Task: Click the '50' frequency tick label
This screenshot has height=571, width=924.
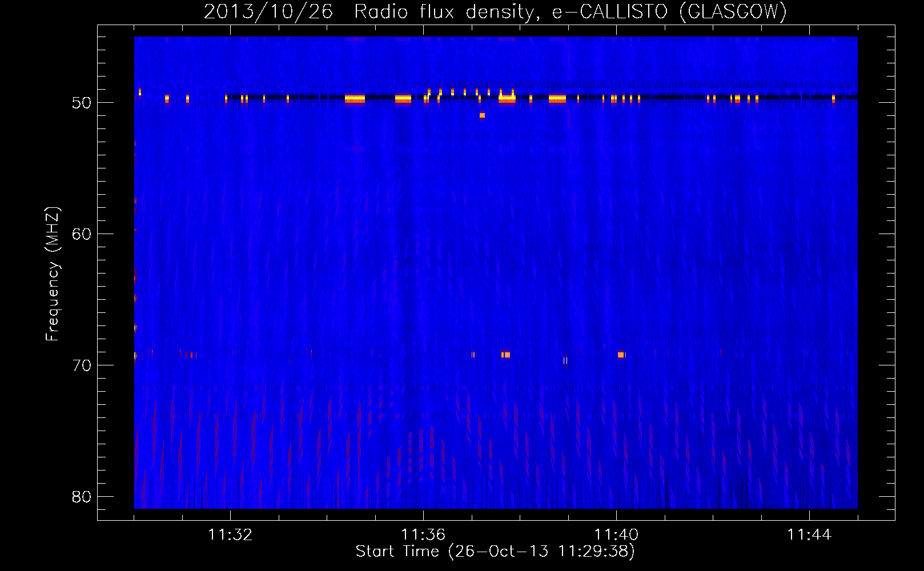Action: [82, 103]
